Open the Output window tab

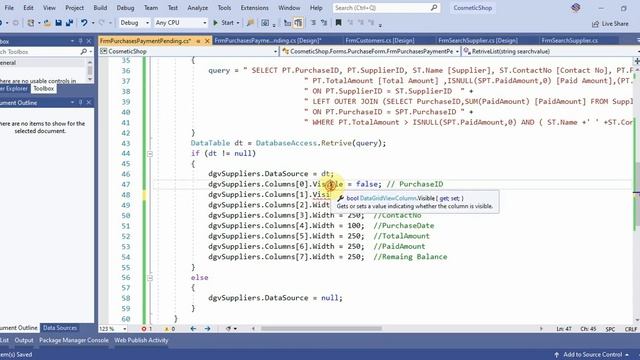pyautogui.click(x=24, y=340)
